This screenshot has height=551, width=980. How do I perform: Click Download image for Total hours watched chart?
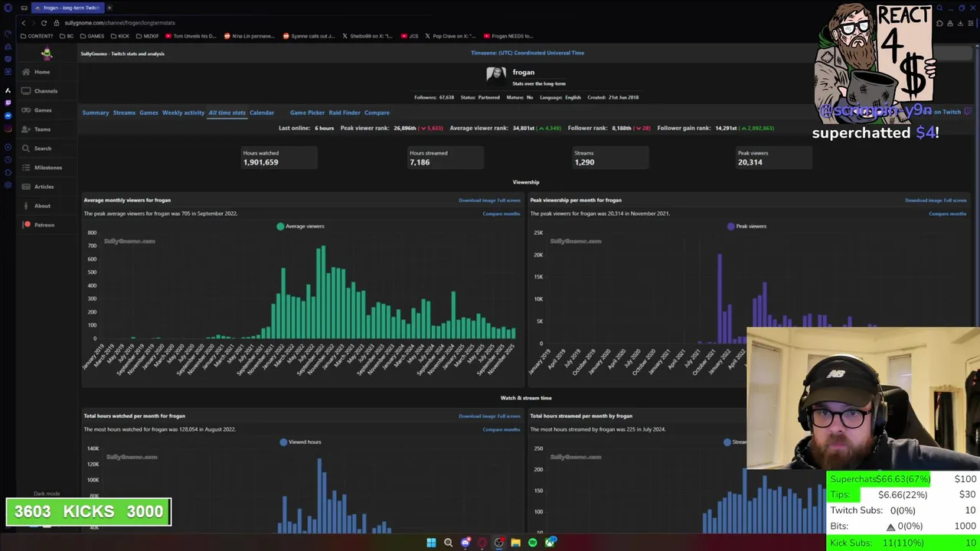click(477, 416)
